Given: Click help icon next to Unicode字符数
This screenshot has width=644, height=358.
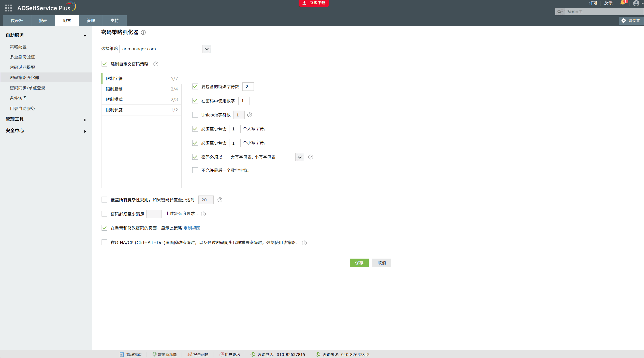Looking at the screenshot, I should pyautogui.click(x=250, y=115).
